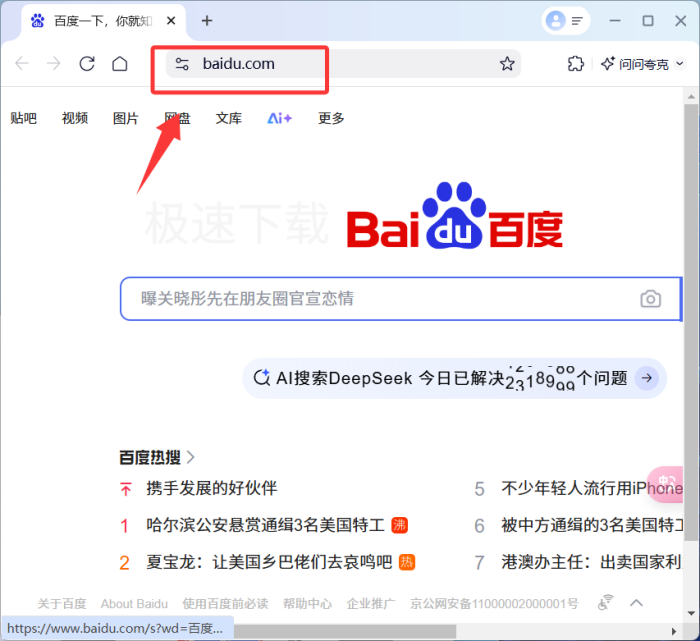Bookmark page with the star icon

tap(507, 64)
